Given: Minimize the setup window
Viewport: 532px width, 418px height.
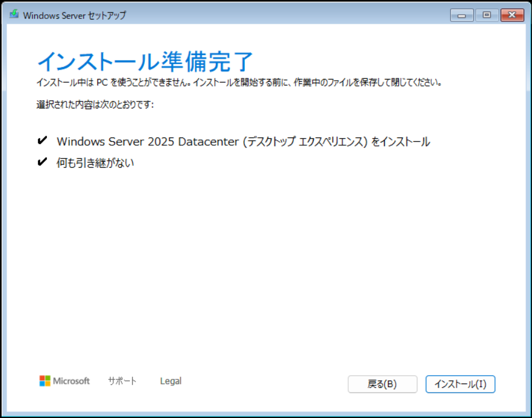Looking at the screenshot, I should [x=462, y=15].
